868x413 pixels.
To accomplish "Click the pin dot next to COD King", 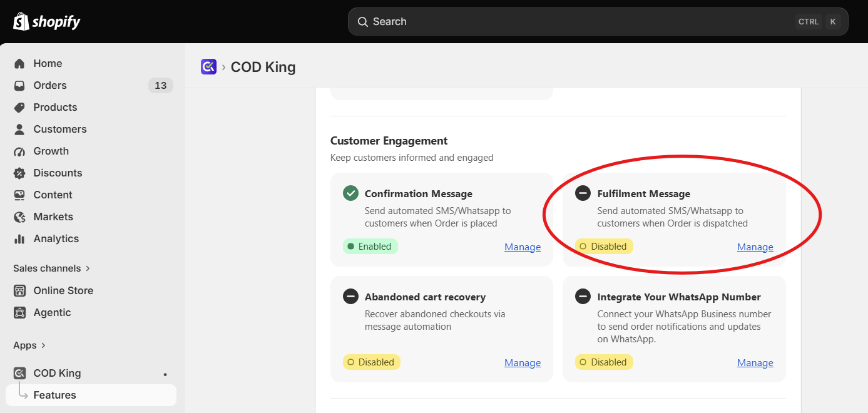I will point(165,374).
